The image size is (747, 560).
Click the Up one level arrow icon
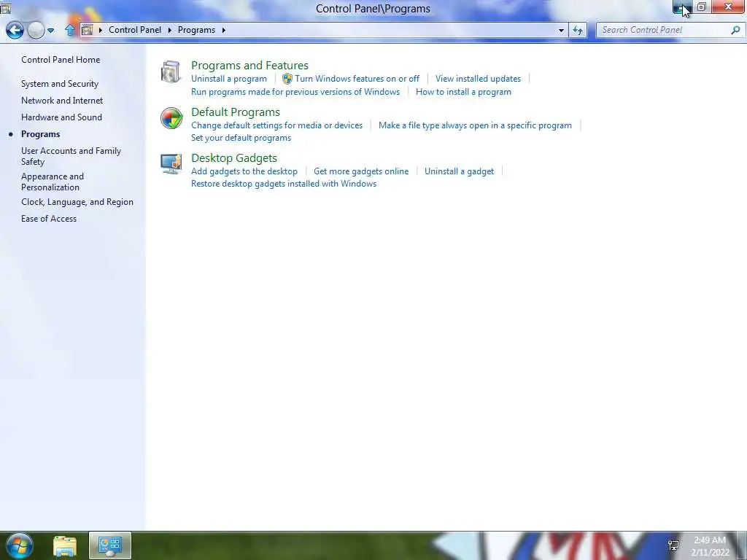70,30
